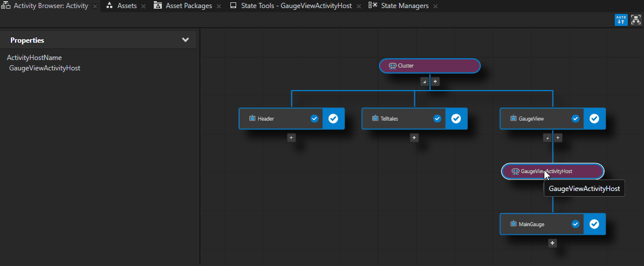Click the plus icon below Telltales node
644x266 pixels.
(414, 137)
